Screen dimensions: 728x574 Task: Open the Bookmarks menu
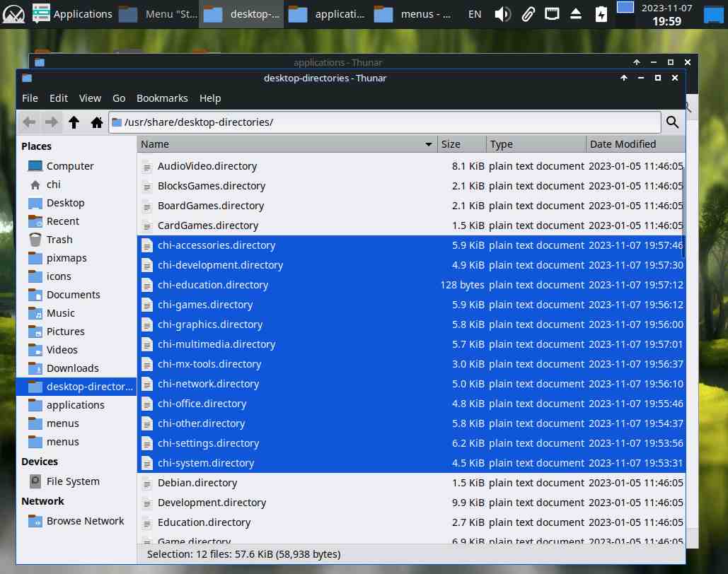162,98
